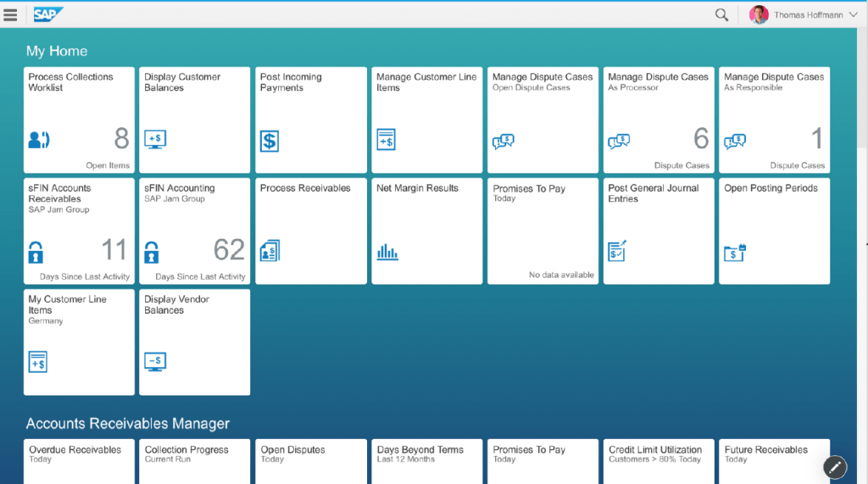The height and width of the screenshot is (484, 868).
Task: Open the Open Disputes tile
Action: [311, 461]
